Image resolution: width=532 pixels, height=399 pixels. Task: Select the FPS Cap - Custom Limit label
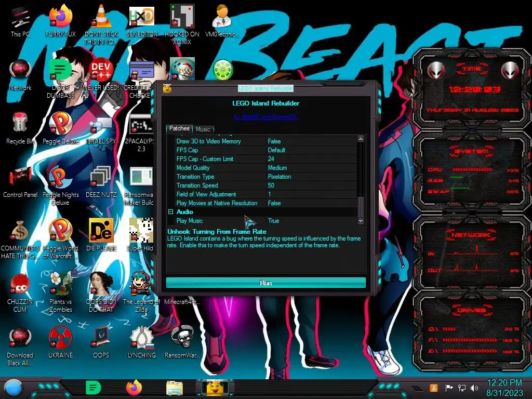tap(205, 159)
